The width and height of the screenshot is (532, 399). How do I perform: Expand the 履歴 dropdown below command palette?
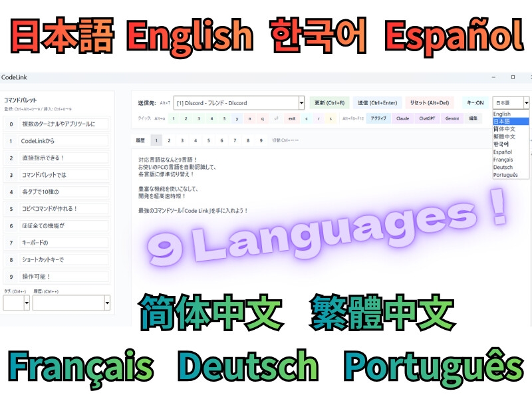(108, 303)
